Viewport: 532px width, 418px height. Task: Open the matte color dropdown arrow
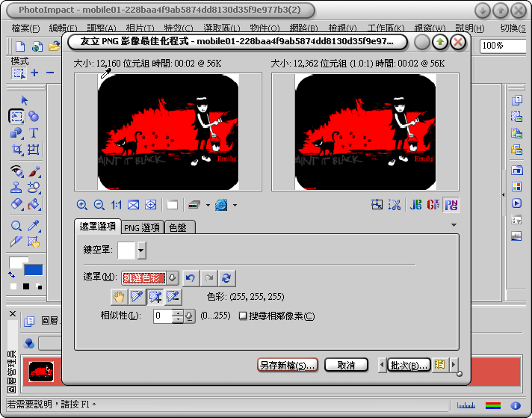pos(141,251)
